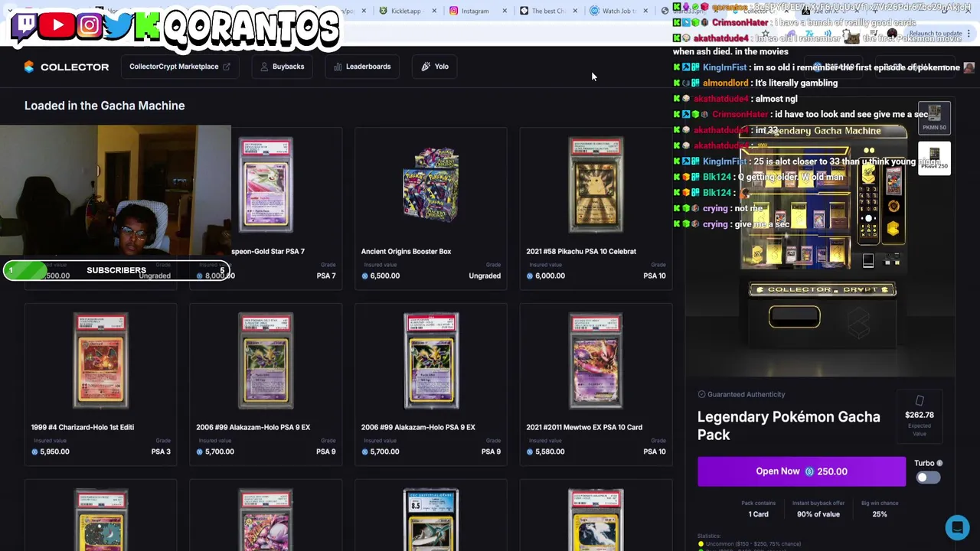
Task: Click the 6,500.00 insured value
Action: pyautogui.click(x=385, y=275)
